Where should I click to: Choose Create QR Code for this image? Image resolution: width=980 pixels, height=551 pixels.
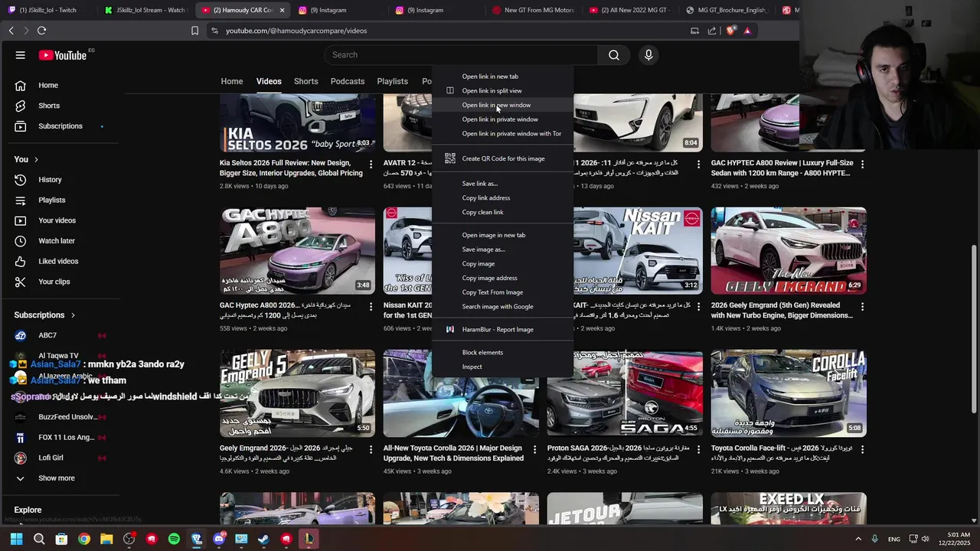pyautogui.click(x=502, y=158)
